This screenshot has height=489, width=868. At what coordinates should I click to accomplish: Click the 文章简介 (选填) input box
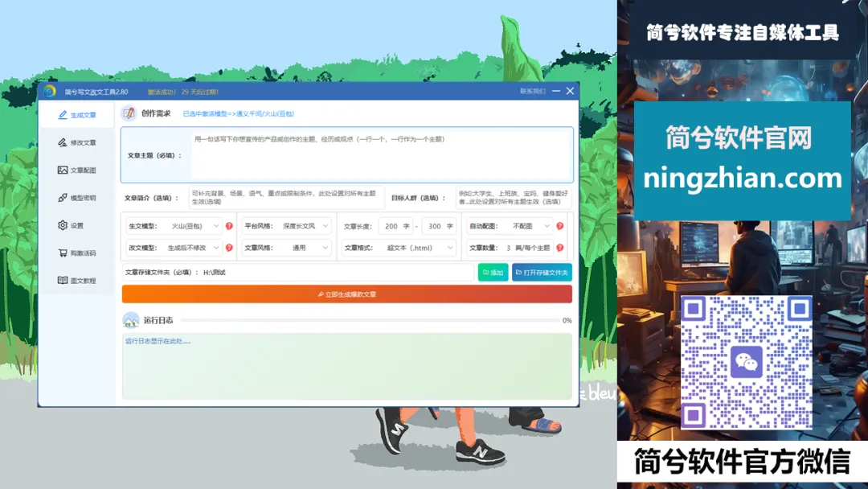[x=286, y=198]
